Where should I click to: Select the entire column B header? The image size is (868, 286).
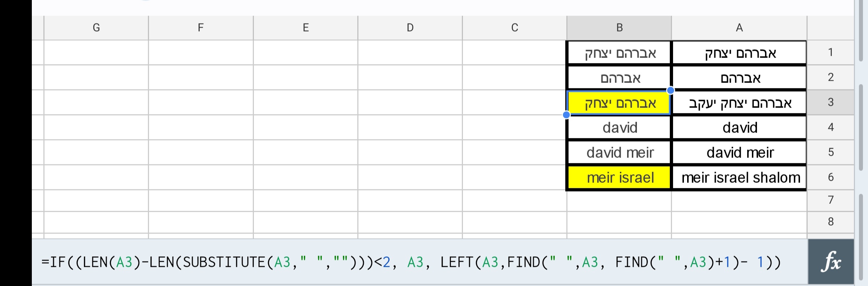point(618,28)
